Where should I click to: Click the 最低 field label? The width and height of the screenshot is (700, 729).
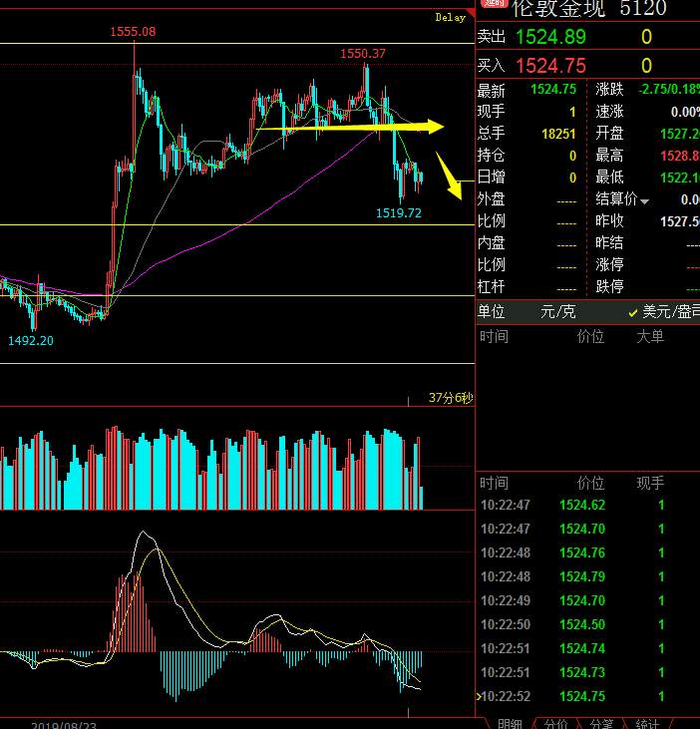coord(609,178)
